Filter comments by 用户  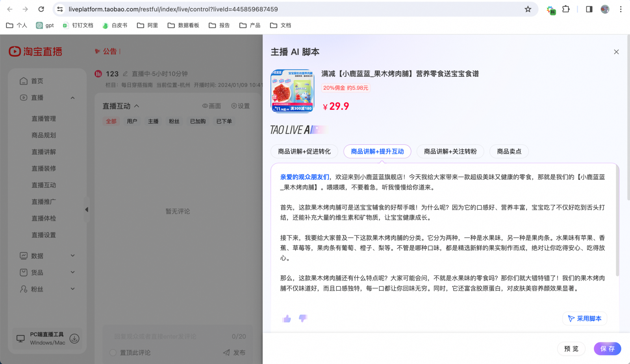pos(132,121)
